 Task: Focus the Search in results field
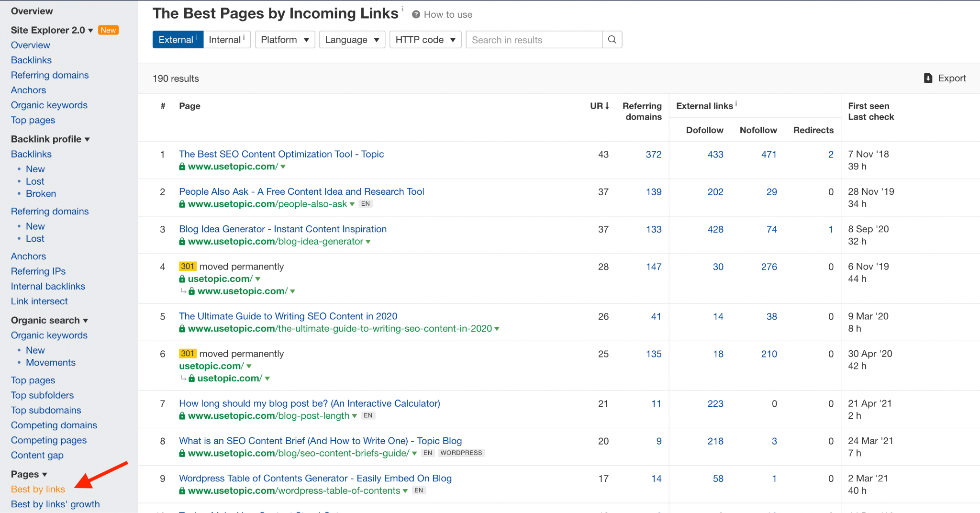[x=534, y=40]
